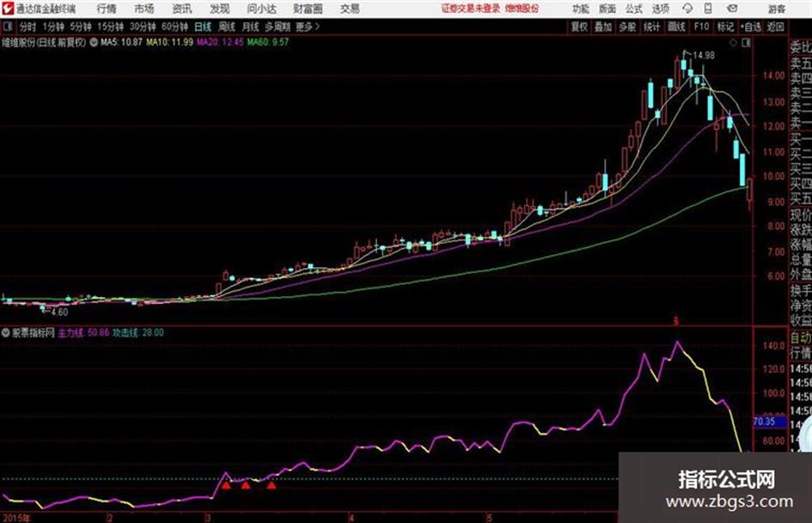Click the third red triangle signal marker
The width and height of the screenshot is (812, 523).
272,486
